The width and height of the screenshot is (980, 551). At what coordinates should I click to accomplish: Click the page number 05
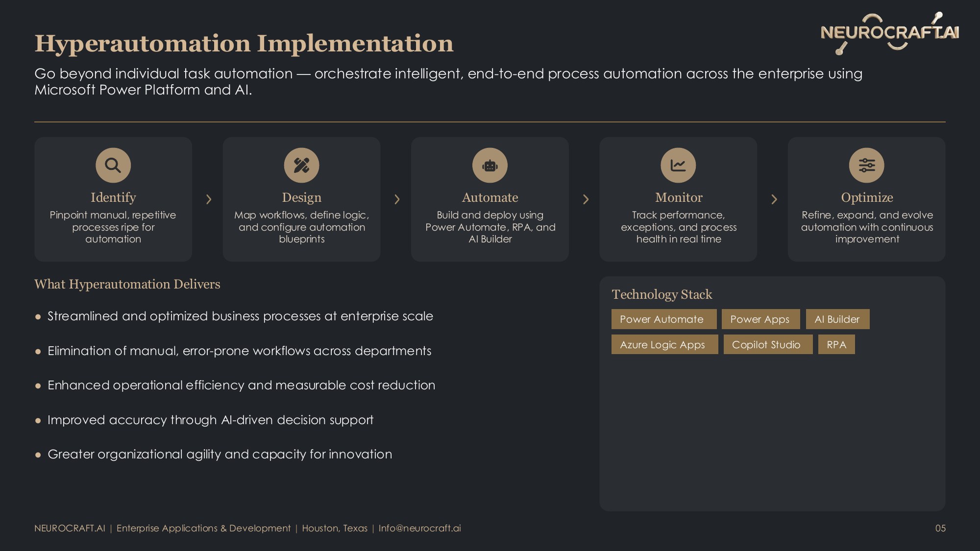click(x=940, y=528)
